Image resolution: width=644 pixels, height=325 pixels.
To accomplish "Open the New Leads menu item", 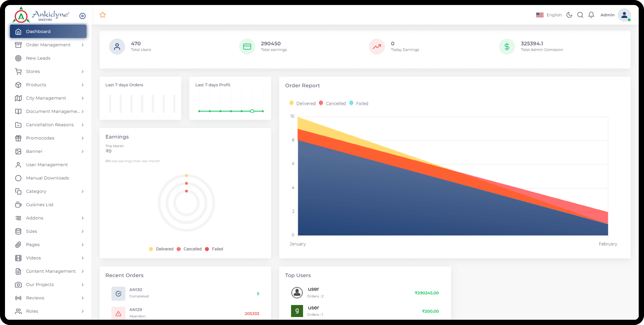I will (38, 58).
